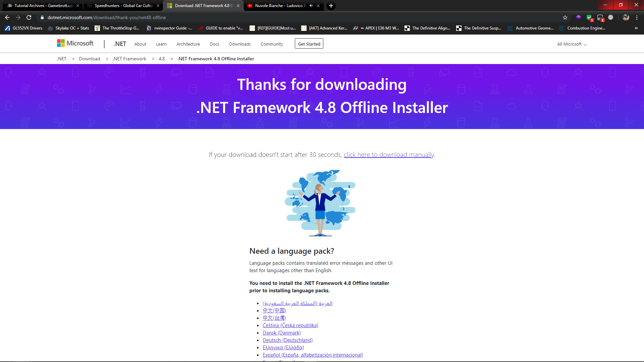This screenshot has width=644, height=362.
Task: Click the browser forward arrow
Action: pyautogui.click(x=18, y=17)
